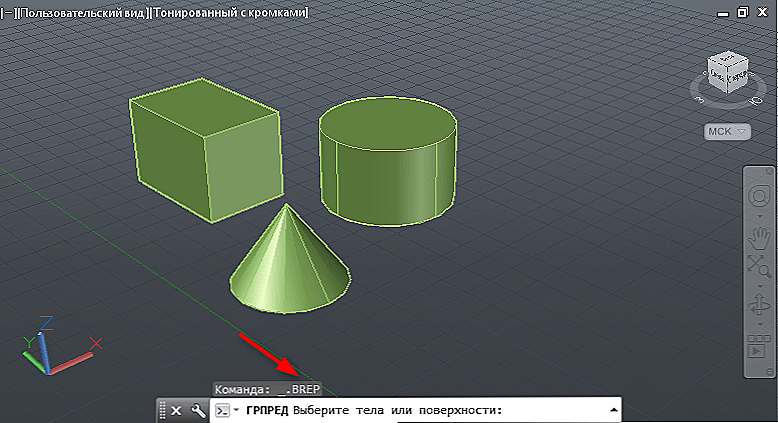Expand the zoom options arrow
This screenshot has width=778, height=423.
coord(759,286)
